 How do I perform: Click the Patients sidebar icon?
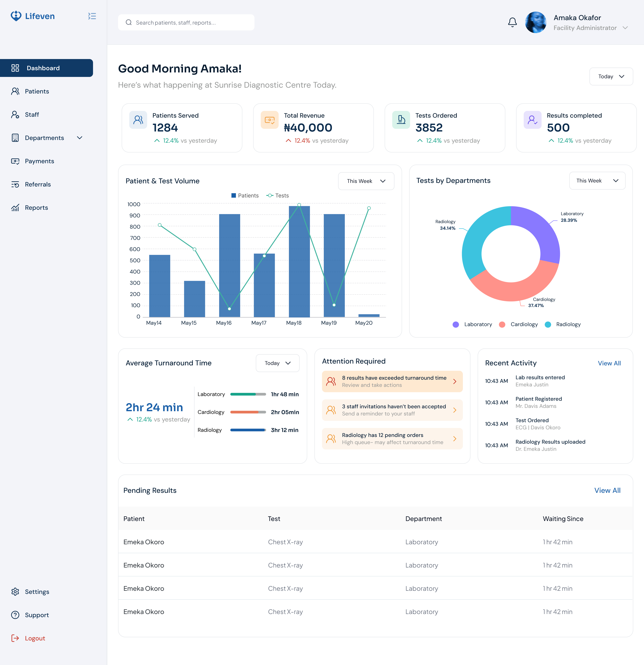[15, 91]
